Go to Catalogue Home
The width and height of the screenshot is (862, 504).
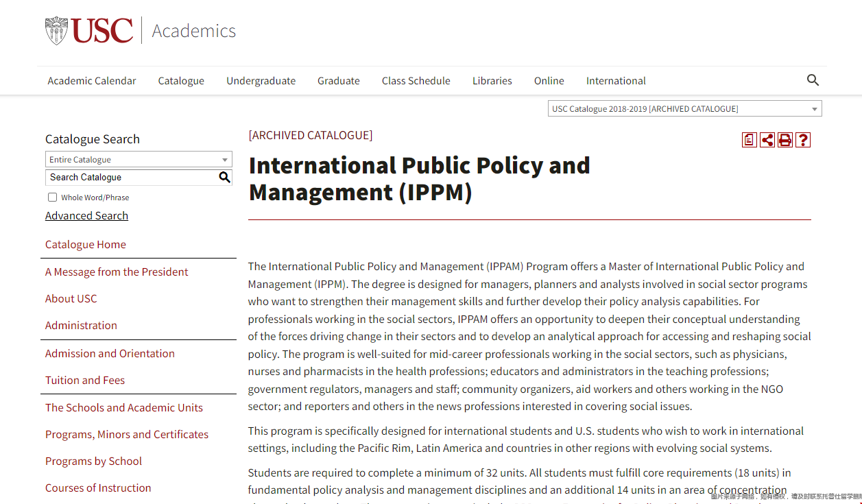tap(86, 245)
